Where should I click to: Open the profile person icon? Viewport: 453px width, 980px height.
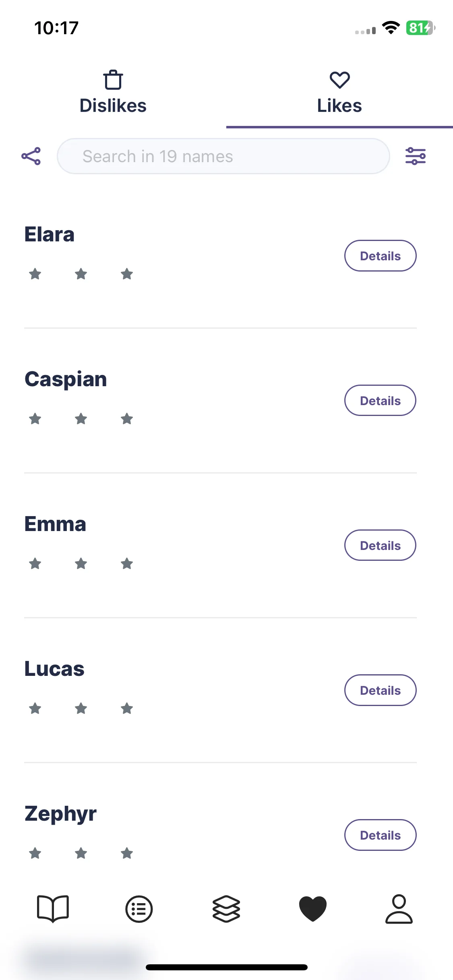pyautogui.click(x=399, y=909)
